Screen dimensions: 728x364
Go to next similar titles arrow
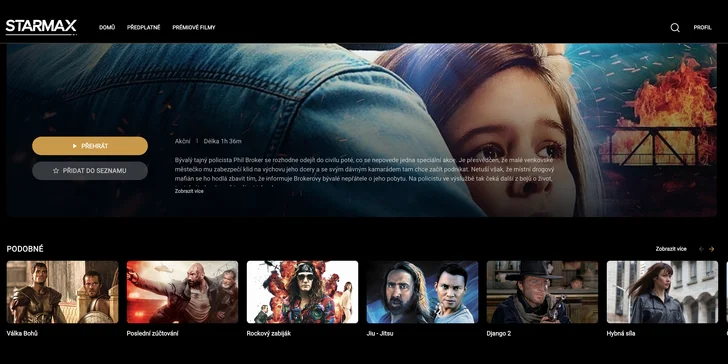pyautogui.click(x=711, y=249)
